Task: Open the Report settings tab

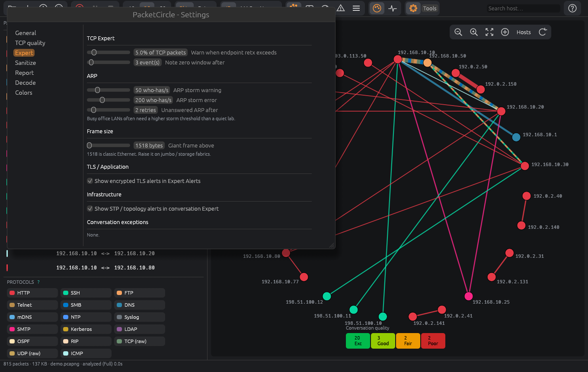Action: (x=24, y=73)
